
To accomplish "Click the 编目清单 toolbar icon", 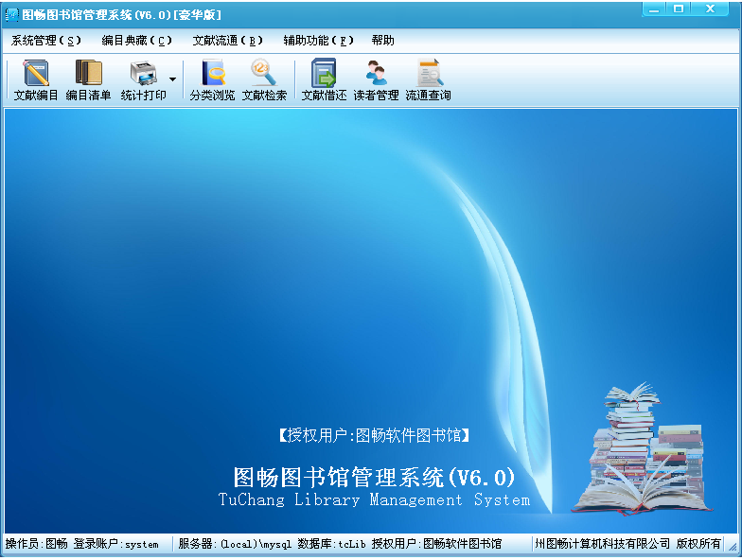I will click(x=88, y=79).
